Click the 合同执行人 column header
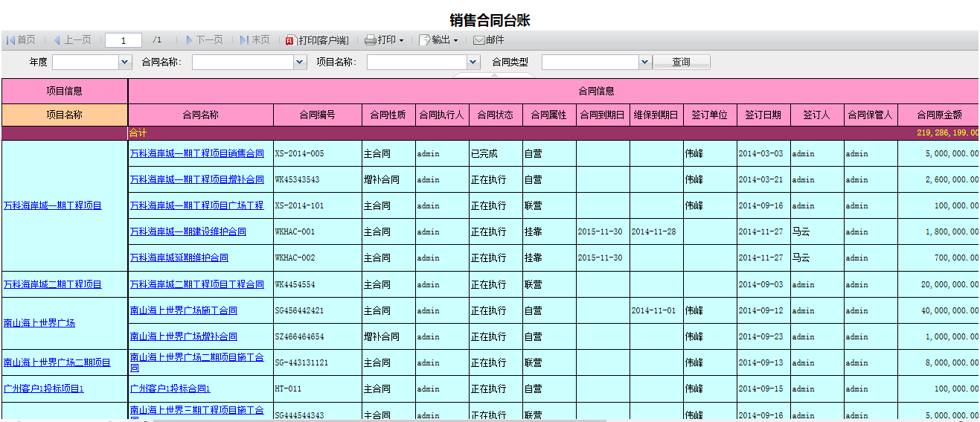The width and height of the screenshot is (980, 422). point(442,115)
